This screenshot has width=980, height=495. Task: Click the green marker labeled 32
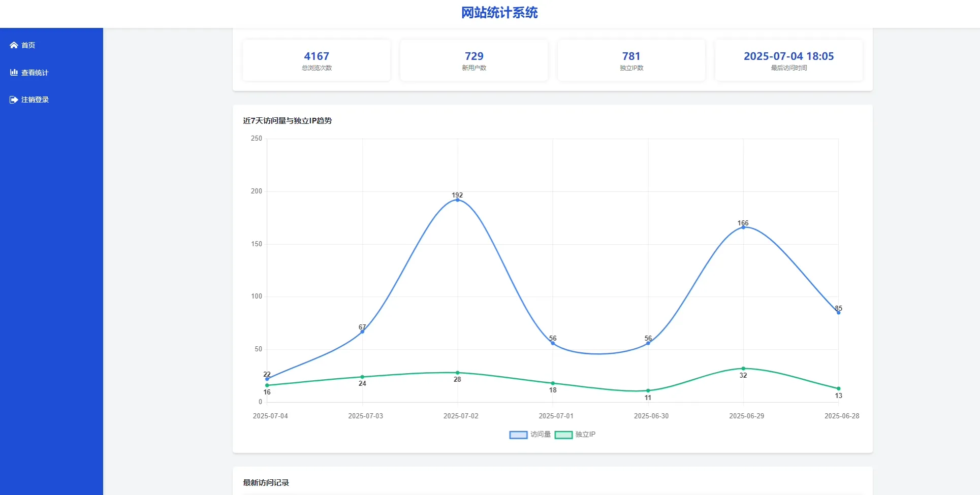(x=744, y=368)
